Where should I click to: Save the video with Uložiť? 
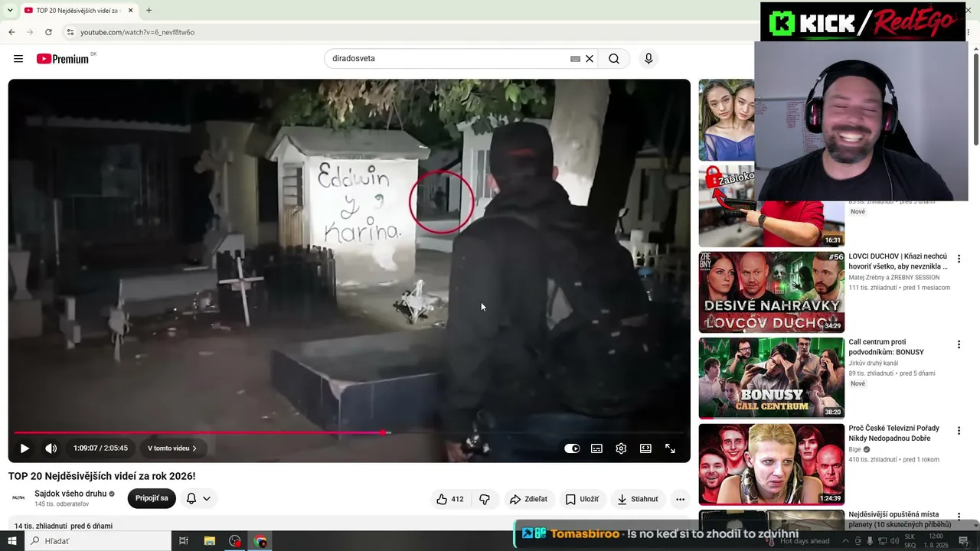point(582,499)
